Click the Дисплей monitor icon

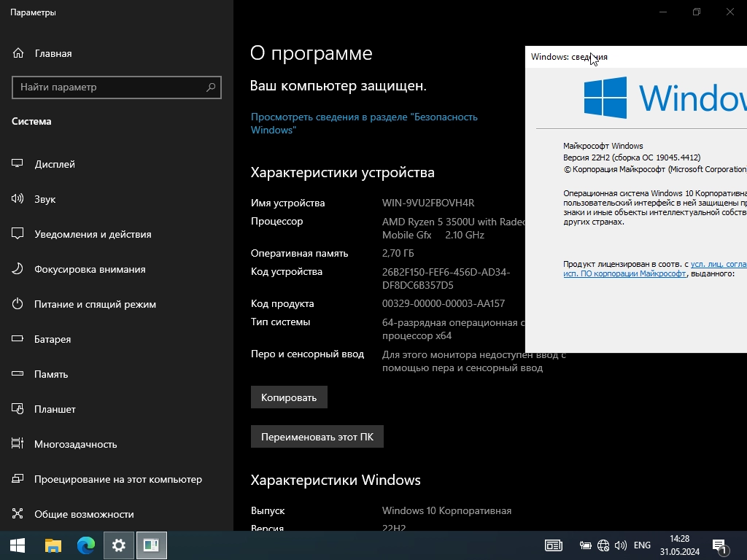click(x=18, y=164)
